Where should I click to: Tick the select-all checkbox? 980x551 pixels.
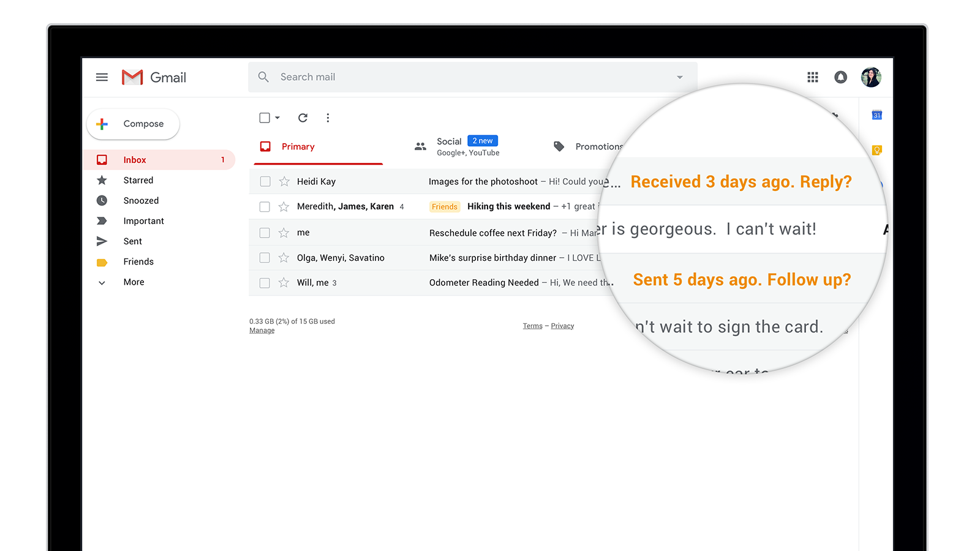point(265,118)
